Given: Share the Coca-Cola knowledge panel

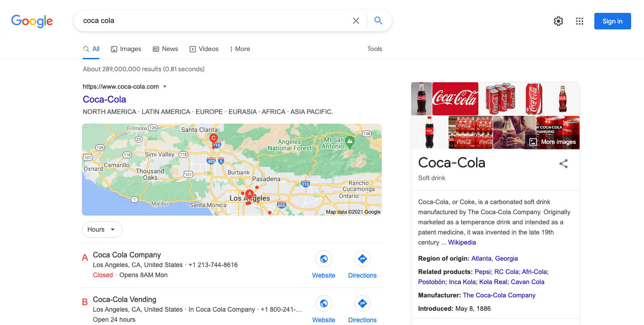Looking at the screenshot, I should pyautogui.click(x=563, y=164).
